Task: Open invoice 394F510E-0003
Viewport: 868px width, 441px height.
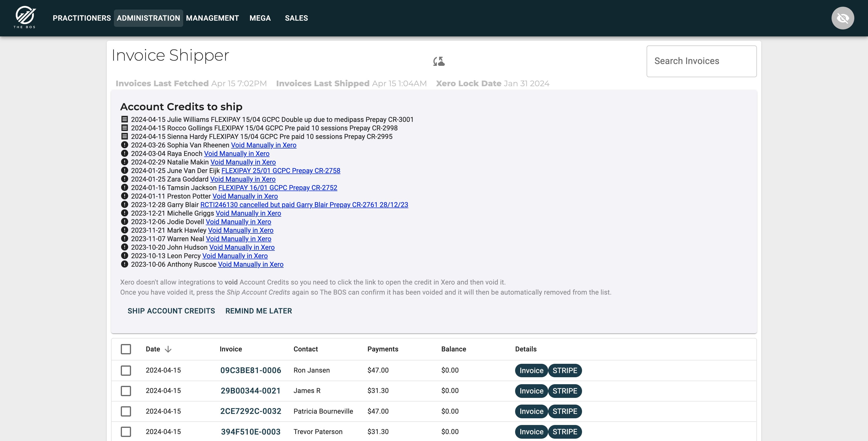Action: [250, 431]
